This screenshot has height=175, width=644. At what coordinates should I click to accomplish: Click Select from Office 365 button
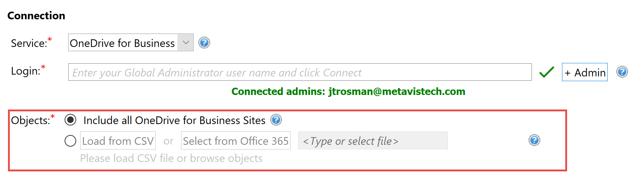pyautogui.click(x=236, y=141)
